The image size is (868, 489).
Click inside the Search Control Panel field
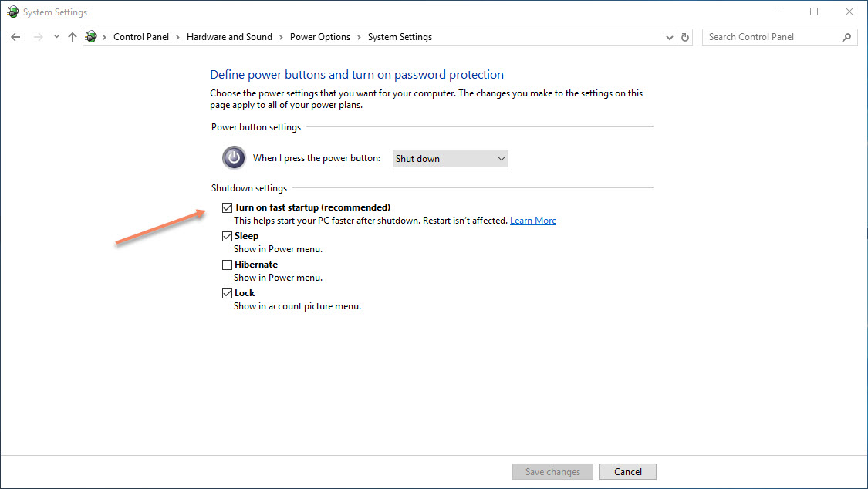764,36
